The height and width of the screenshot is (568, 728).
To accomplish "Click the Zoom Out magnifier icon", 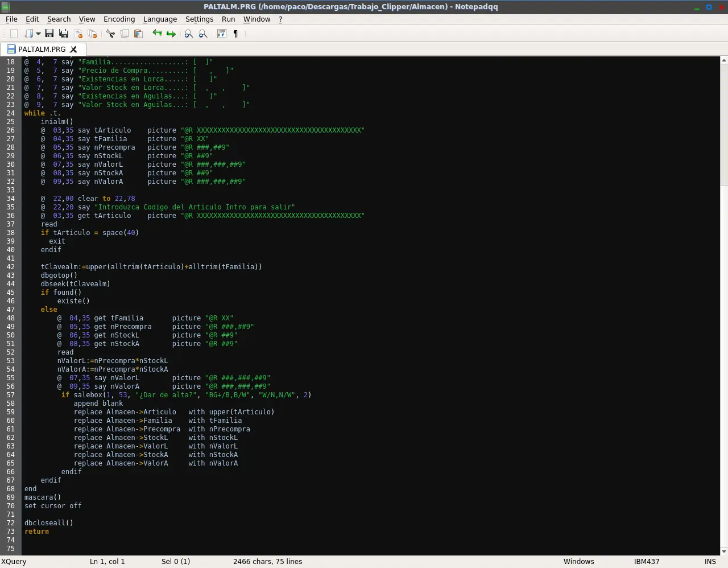I will pos(203,34).
